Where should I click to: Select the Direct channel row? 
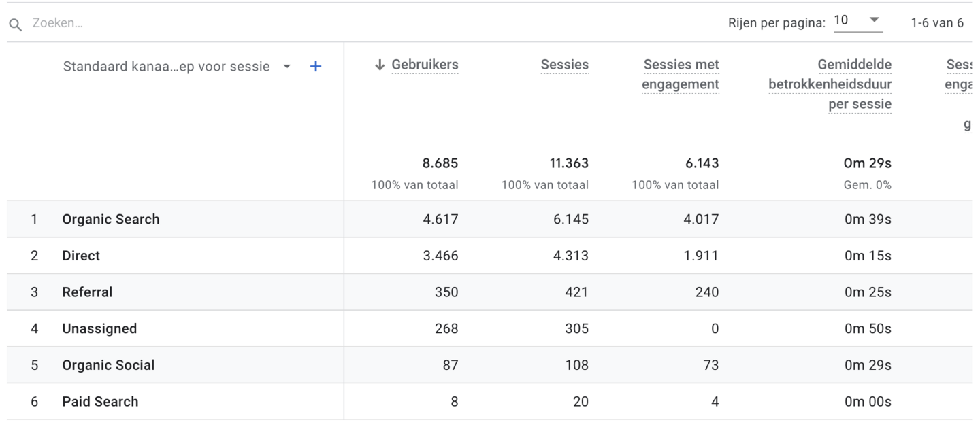point(81,256)
